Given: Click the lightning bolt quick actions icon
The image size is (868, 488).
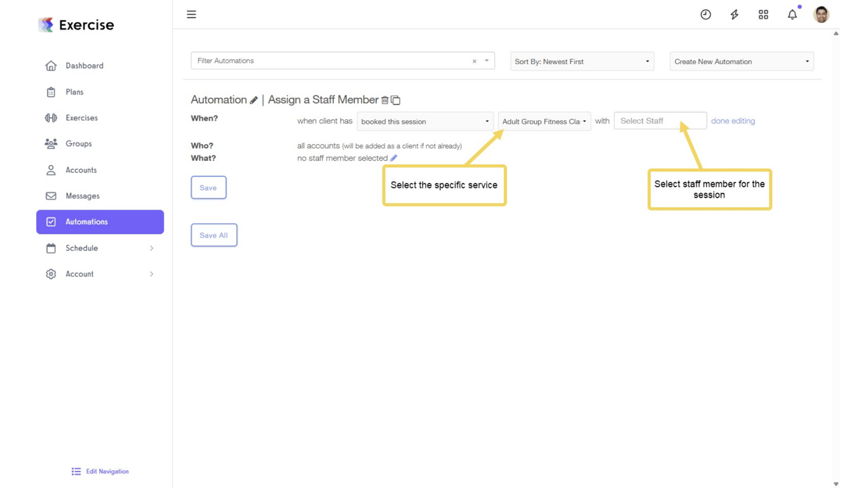Looking at the screenshot, I should (x=734, y=14).
